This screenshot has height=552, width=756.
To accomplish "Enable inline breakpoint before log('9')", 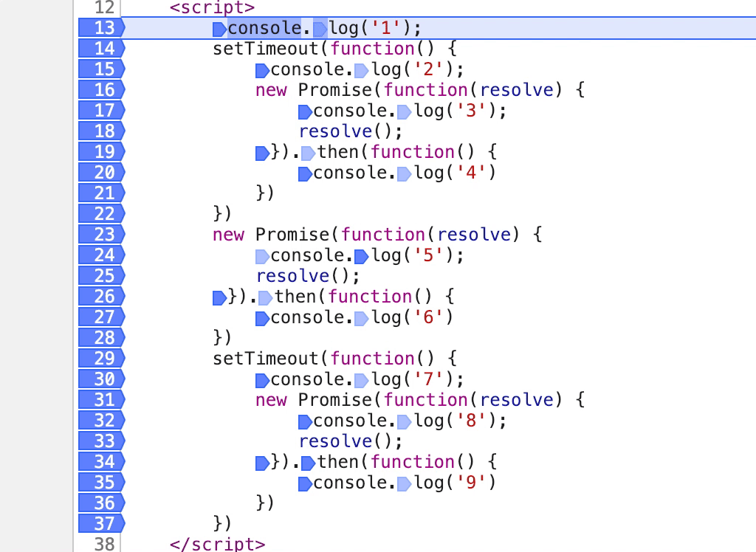I will click(x=404, y=484).
